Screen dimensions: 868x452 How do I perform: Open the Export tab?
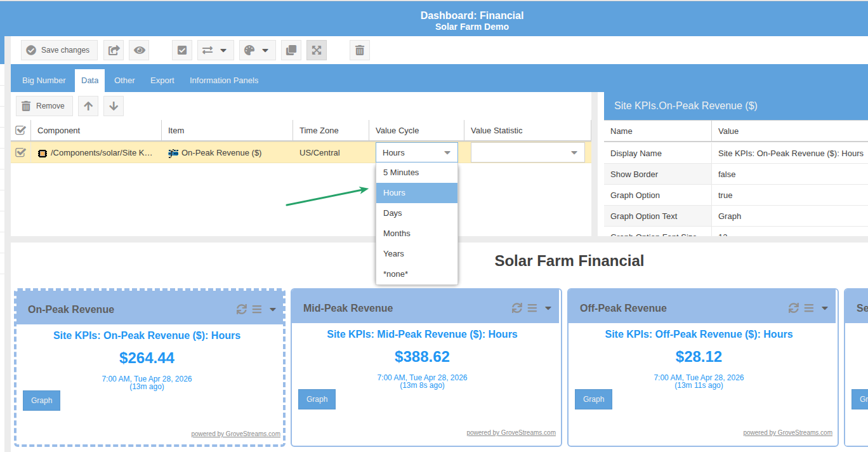[x=162, y=81]
